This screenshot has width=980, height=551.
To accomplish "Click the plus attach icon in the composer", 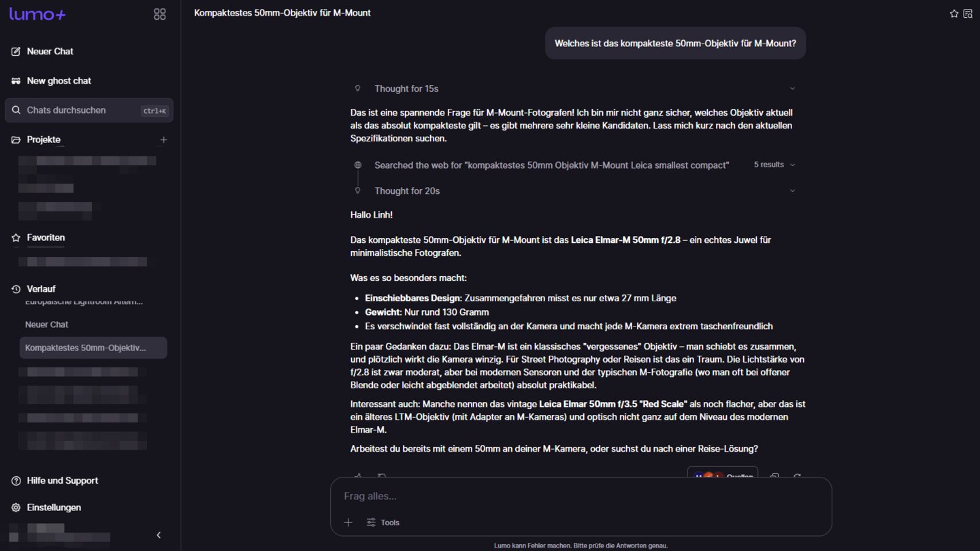I will click(x=348, y=522).
